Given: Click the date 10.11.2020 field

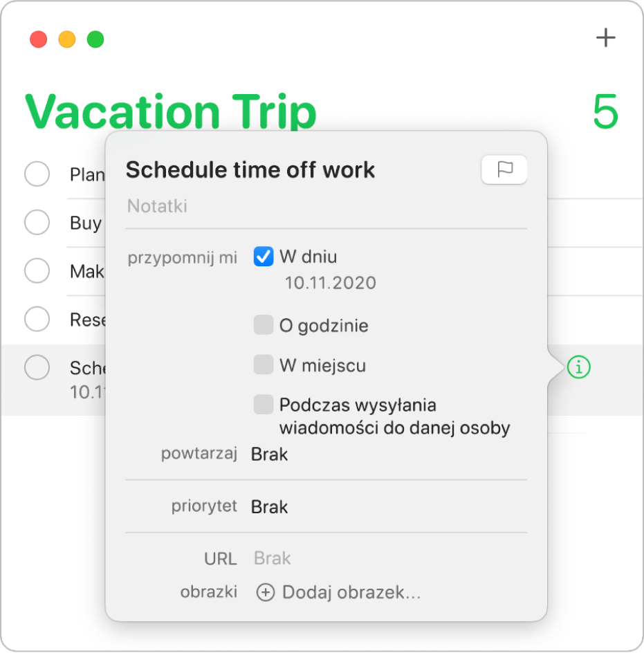Looking at the screenshot, I should pos(331,282).
